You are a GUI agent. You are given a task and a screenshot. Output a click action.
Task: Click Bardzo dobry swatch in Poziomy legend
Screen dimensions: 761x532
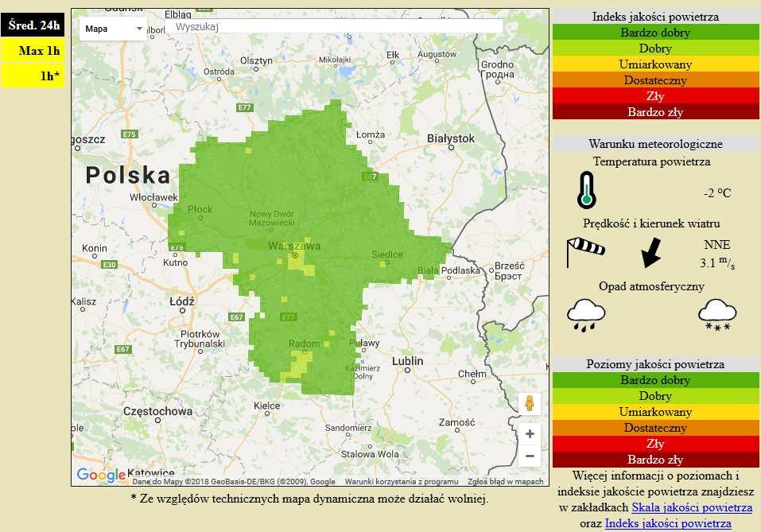pyautogui.click(x=656, y=380)
